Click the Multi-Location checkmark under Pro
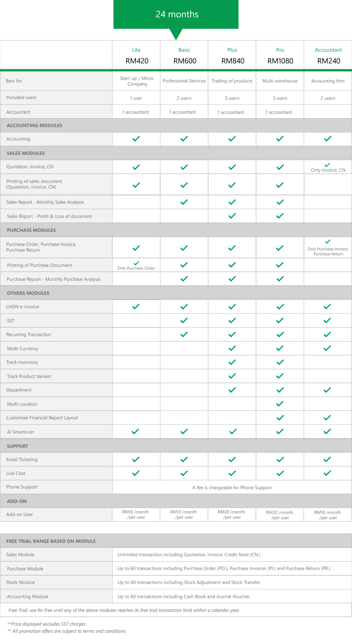The height and width of the screenshot is (644, 352). tap(280, 404)
